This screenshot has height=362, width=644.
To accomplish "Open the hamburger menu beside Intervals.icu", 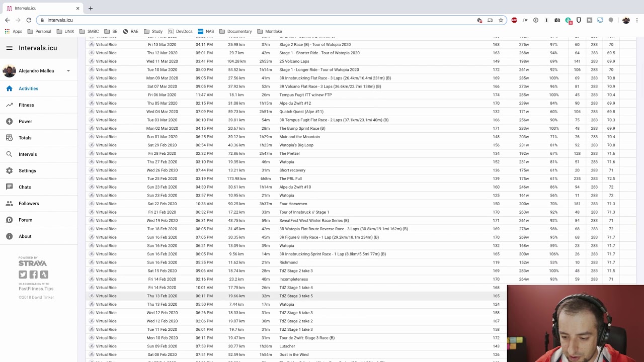I will click(x=9, y=48).
